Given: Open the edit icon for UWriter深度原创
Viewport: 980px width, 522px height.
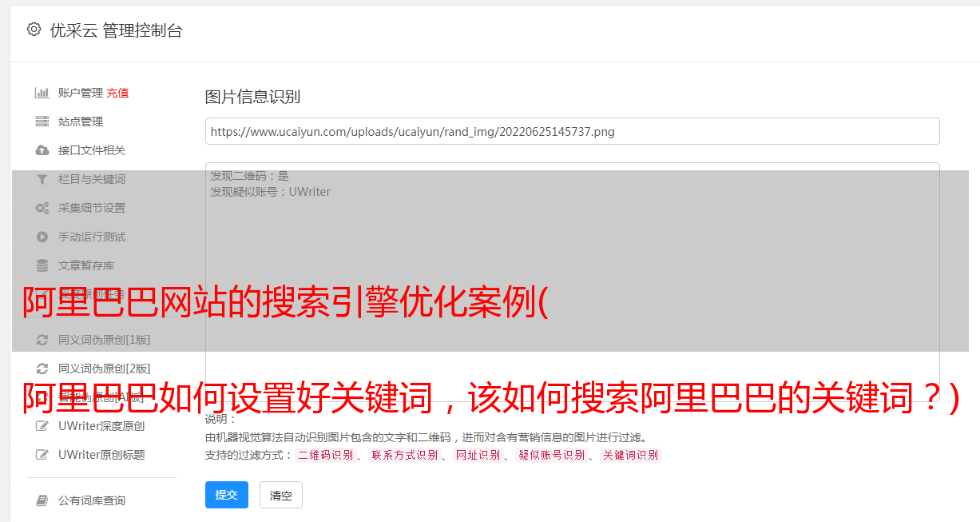Looking at the screenshot, I should click(42, 426).
